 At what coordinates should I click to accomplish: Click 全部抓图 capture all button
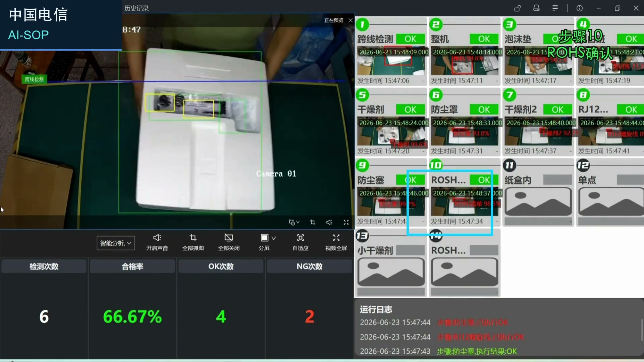[x=193, y=242]
